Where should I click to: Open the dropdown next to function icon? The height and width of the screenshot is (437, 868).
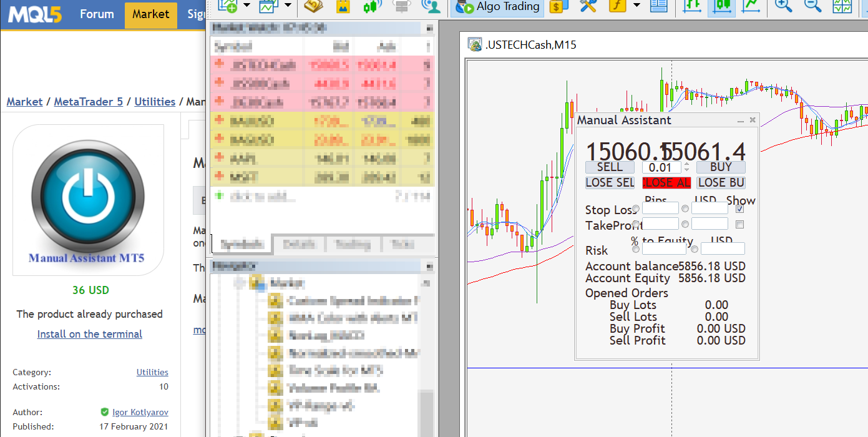pyautogui.click(x=636, y=6)
